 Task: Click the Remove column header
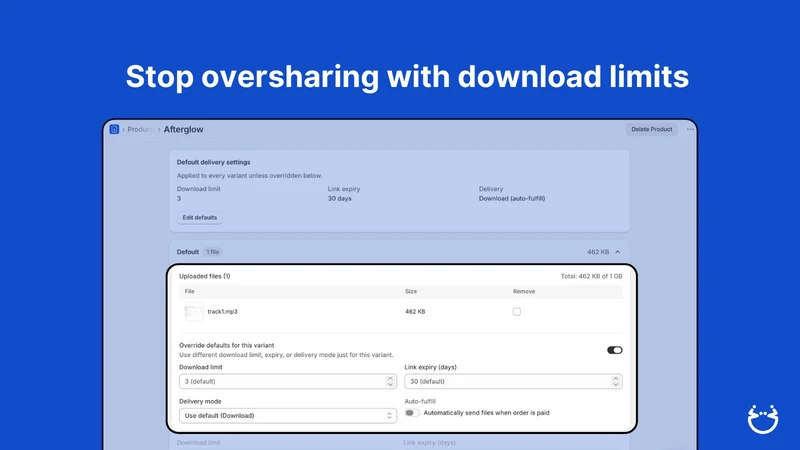(524, 291)
